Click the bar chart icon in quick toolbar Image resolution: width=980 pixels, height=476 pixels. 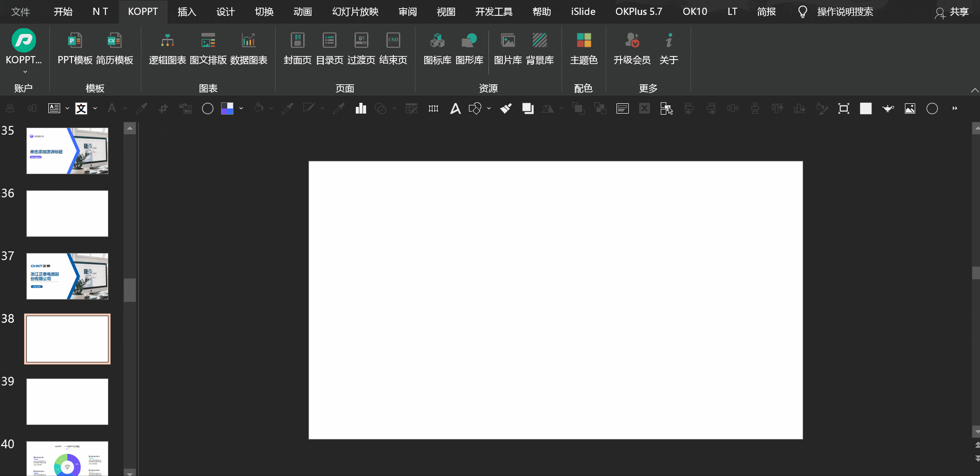tap(361, 108)
